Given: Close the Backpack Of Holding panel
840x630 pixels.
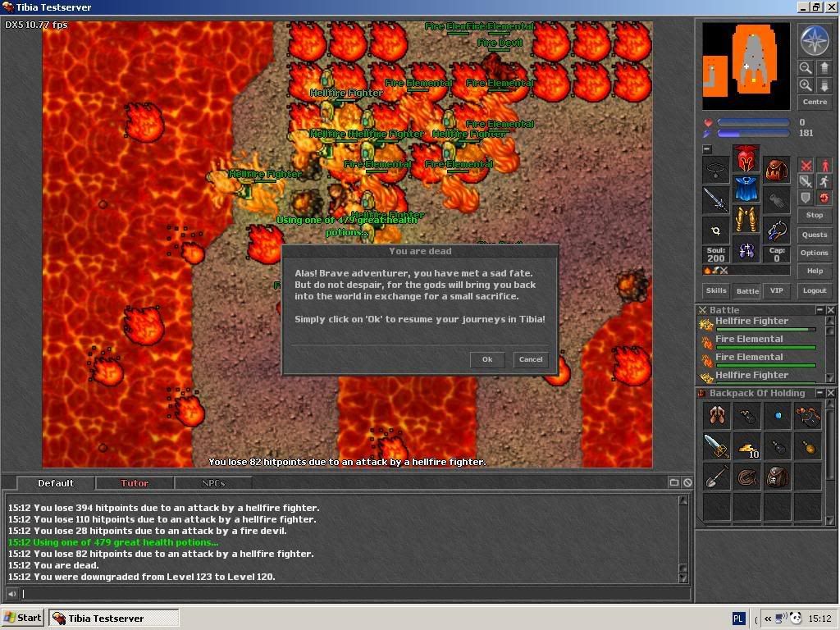Looking at the screenshot, I should pyautogui.click(x=831, y=393).
